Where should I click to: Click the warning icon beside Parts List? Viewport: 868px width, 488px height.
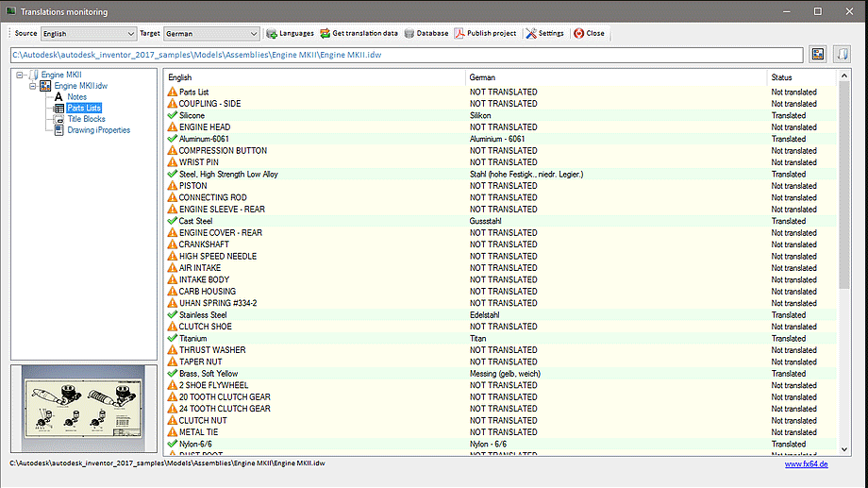pyautogui.click(x=173, y=92)
